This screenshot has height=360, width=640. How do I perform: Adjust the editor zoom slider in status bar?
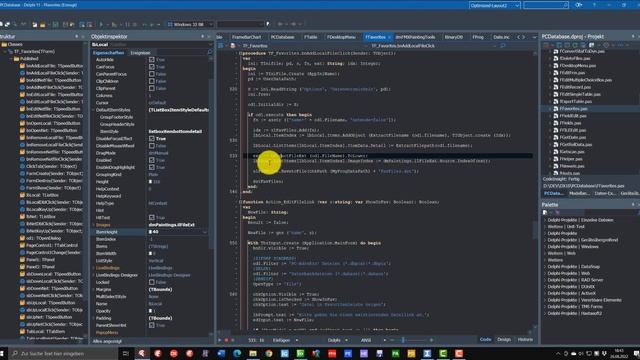pos(403,340)
